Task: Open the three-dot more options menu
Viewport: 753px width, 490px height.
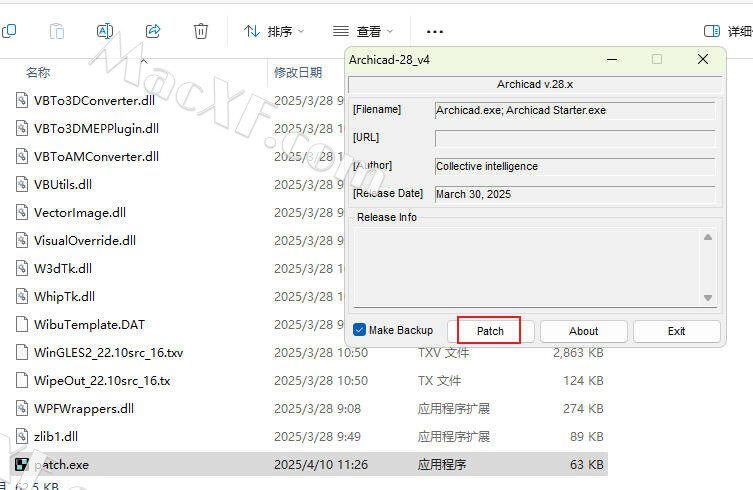Action: click(x=435, y=32)
